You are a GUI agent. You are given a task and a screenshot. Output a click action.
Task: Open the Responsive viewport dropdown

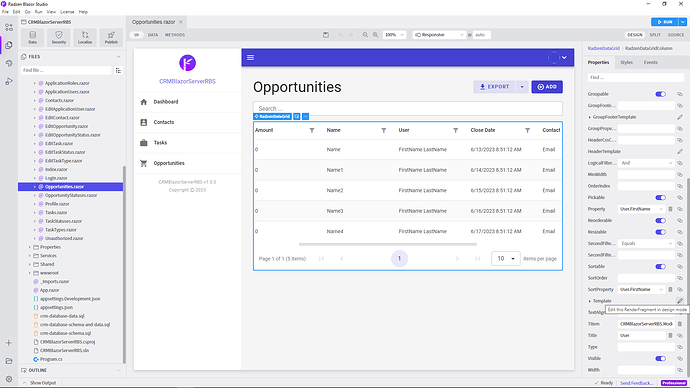point(439,35)
